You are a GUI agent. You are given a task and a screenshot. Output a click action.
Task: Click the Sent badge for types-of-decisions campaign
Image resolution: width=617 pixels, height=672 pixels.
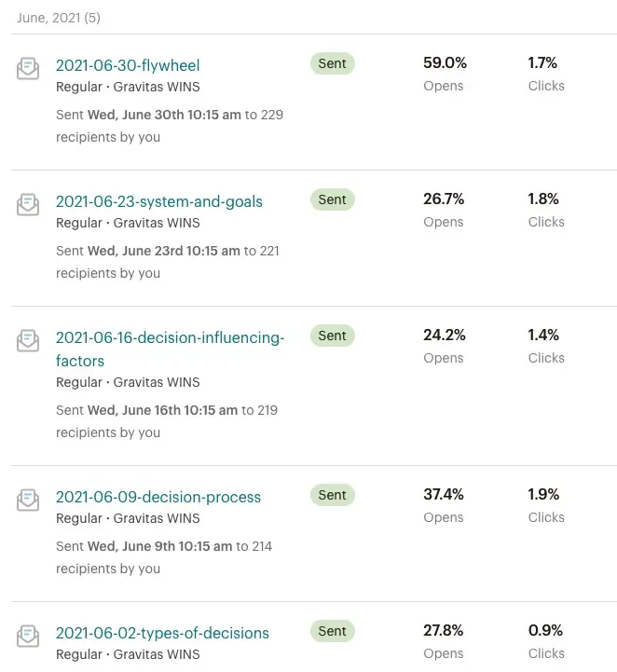[x=333, y=631]
